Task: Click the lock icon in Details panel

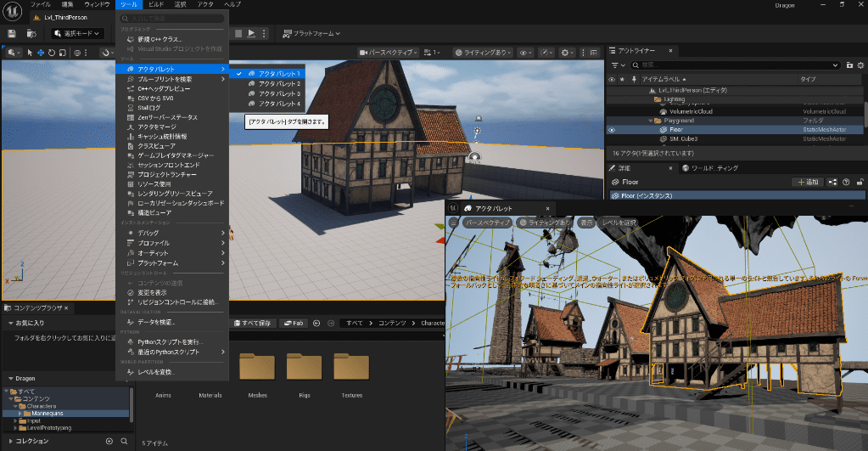Action: pyautogui.click(x=860, y=182)
